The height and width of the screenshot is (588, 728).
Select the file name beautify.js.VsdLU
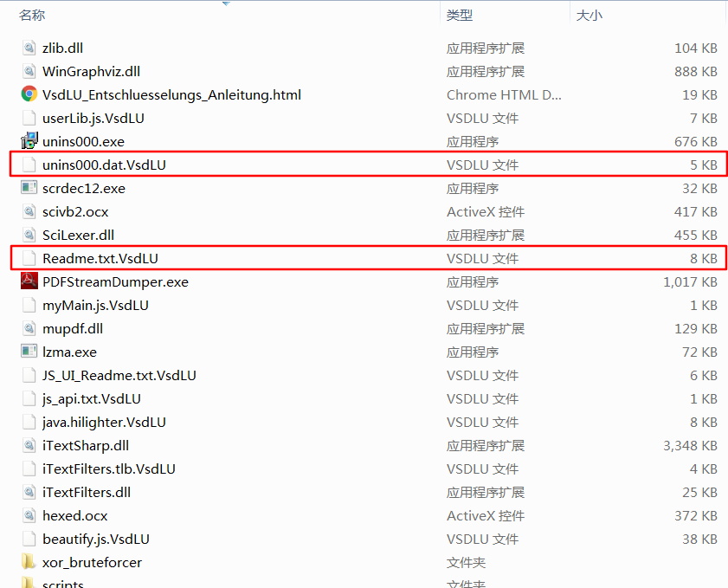96,539
